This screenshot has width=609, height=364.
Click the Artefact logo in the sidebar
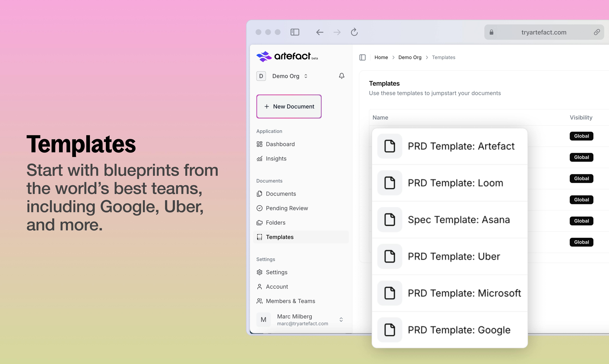click(287, 57)
